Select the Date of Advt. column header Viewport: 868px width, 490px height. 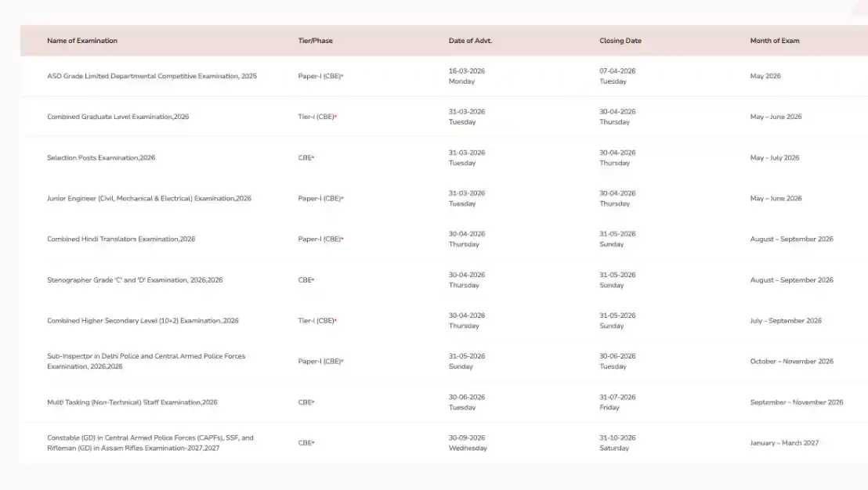pyautogui.click(x=470, y=41)
